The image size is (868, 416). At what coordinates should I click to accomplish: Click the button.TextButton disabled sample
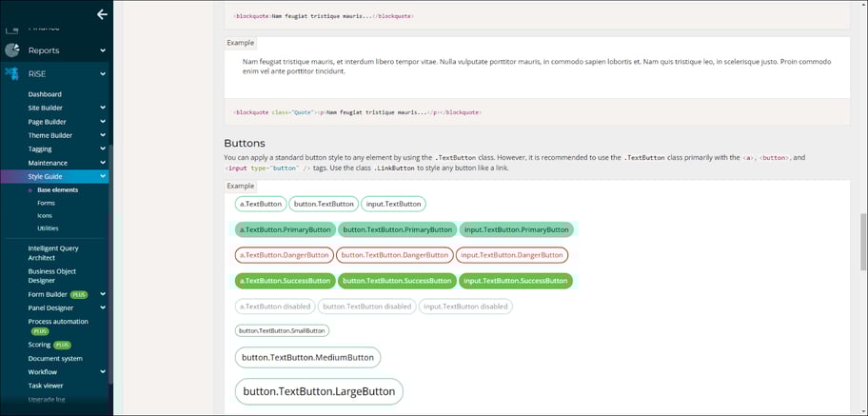click(367, 307)
